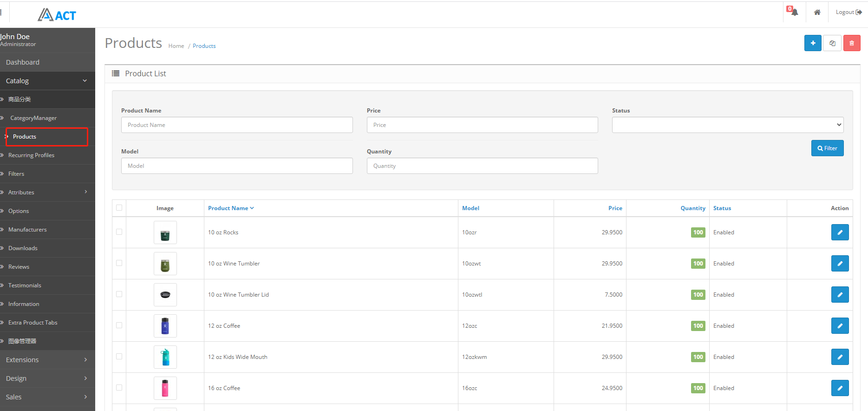
Task: Open the 10 oz Wine Tumbler thumbnail
Action: click(165, 264)
